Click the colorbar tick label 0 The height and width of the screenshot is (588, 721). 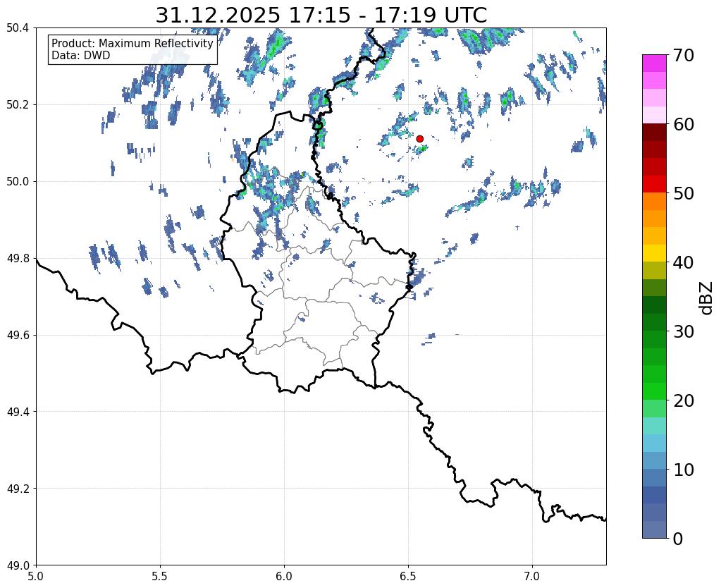[678, 539]
